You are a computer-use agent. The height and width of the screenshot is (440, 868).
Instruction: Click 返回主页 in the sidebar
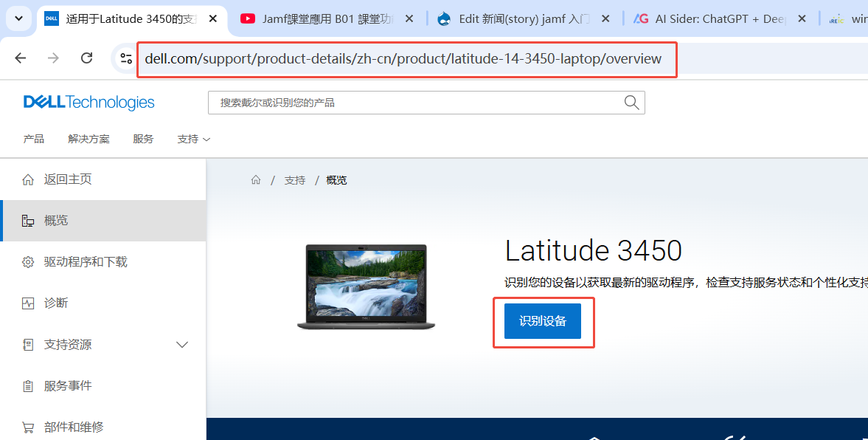point(103,179)
